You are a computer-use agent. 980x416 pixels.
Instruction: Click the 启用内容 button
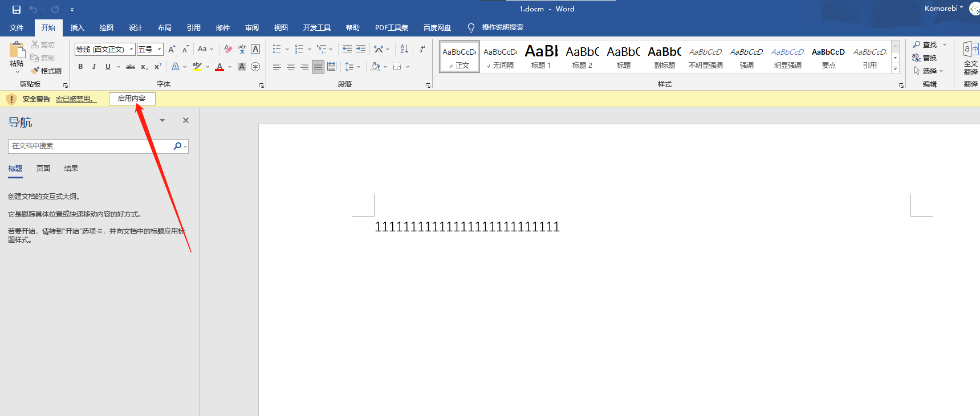132,99
